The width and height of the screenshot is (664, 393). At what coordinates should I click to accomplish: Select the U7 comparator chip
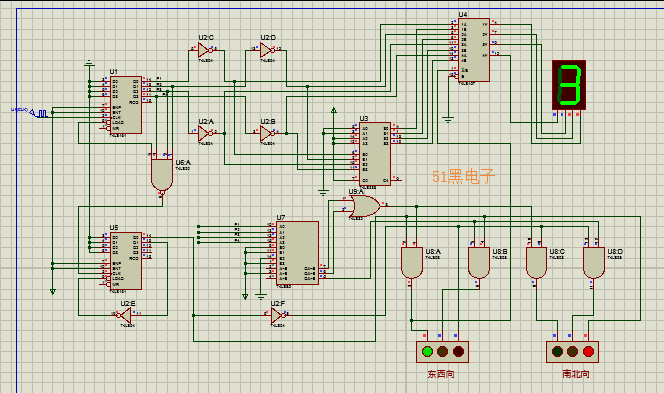(x=297, y=253)
